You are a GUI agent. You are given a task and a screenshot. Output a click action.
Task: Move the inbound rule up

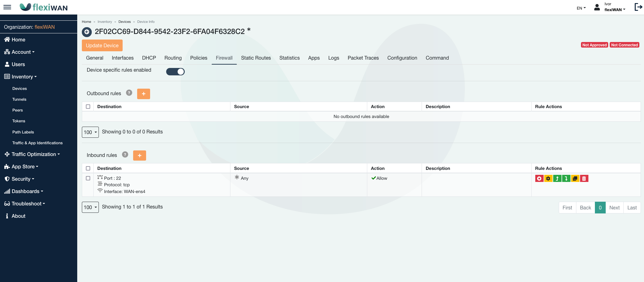click(557, 179)
